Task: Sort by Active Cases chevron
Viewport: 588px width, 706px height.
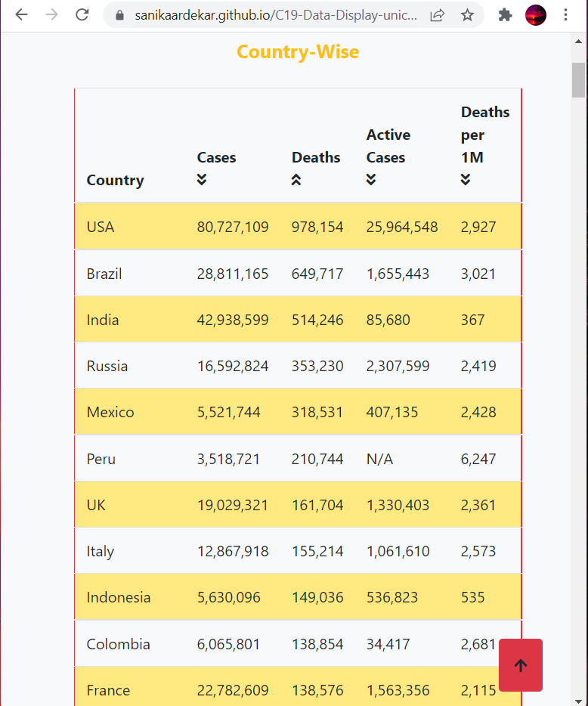Action: [371, 180]
